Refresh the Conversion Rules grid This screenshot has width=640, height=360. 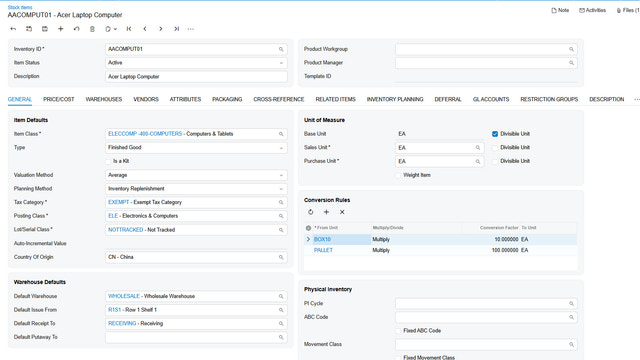pyautogui.click(x=311, y=212)
